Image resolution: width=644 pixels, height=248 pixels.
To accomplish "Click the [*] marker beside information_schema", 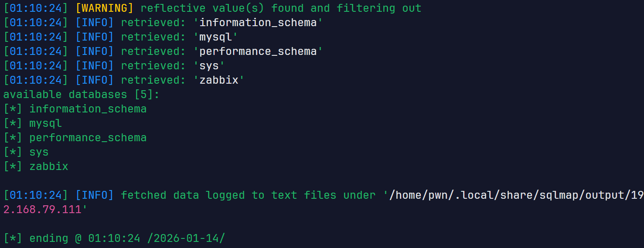I will tap(13, 109).
